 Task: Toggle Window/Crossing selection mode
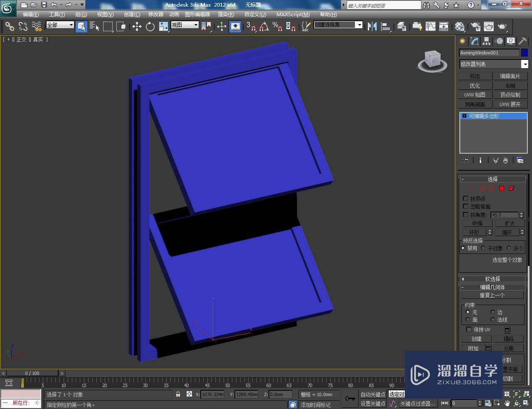point(121,27)
